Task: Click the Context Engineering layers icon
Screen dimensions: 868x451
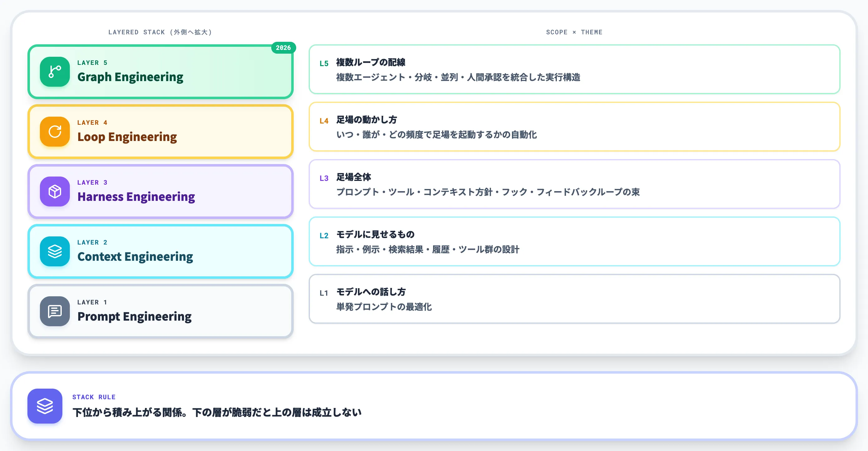Action: tap(55, 251)
